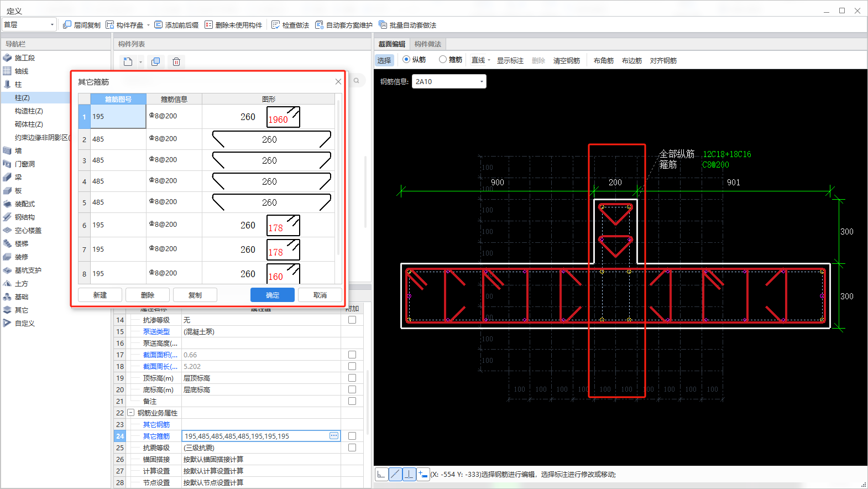Click 对齐钢筋 in section toolbar
Screen dimensions: 868x489
[x=663, y=60]
